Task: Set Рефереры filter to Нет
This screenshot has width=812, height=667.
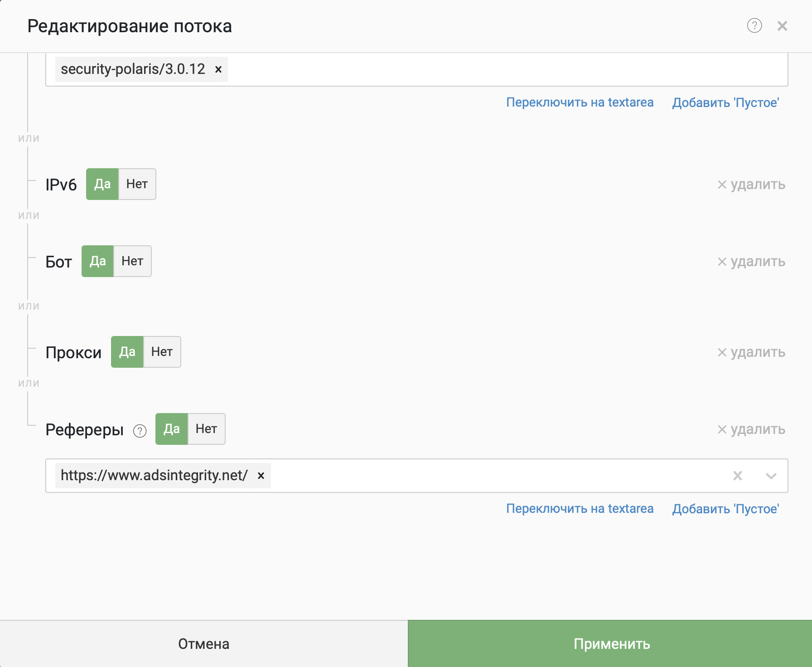Action: [206, 429]
